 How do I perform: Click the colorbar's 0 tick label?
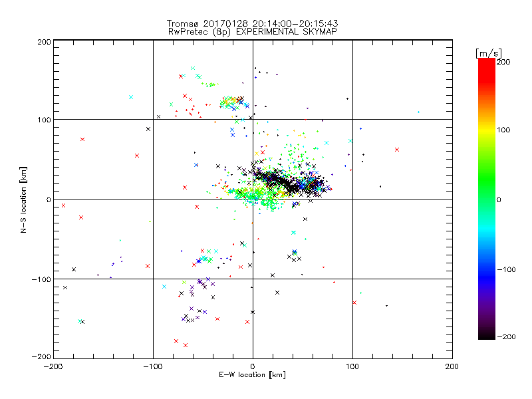point(499,199)
